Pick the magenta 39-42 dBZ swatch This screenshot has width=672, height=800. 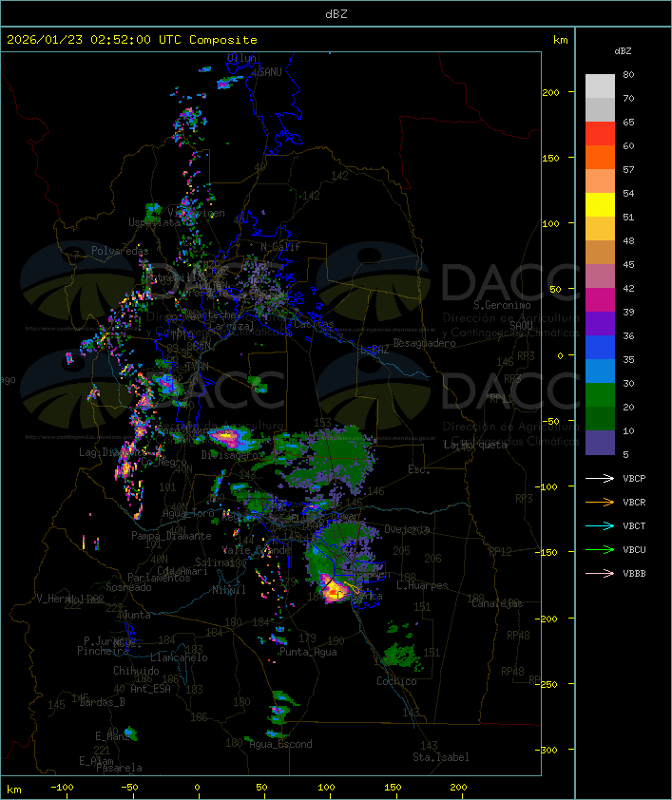click(x=600, y=300)
